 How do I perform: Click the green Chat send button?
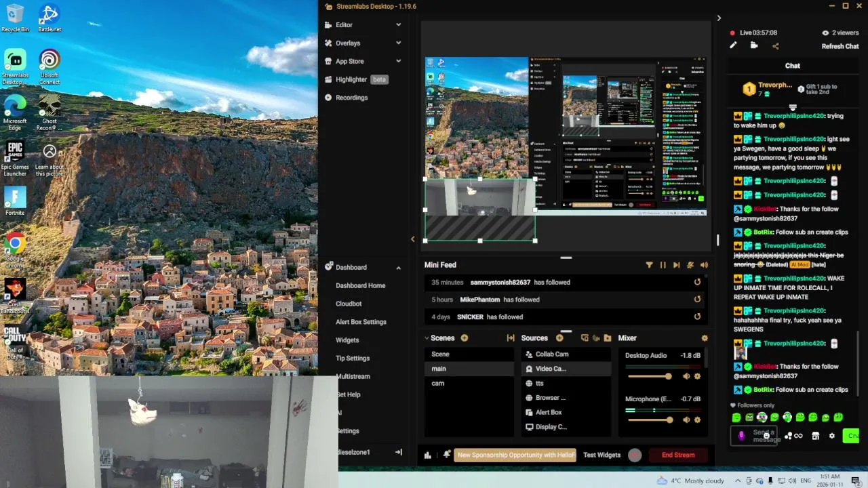tap(852, 436)
